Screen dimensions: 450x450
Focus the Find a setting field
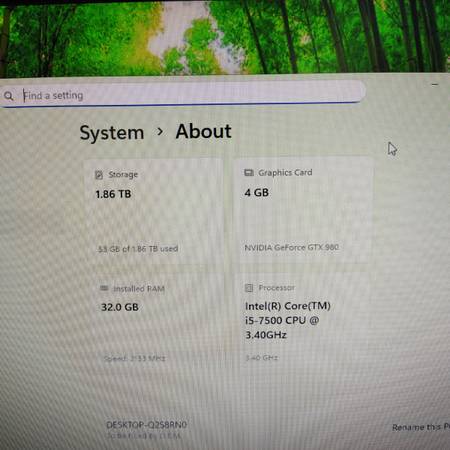coord(182,94)
